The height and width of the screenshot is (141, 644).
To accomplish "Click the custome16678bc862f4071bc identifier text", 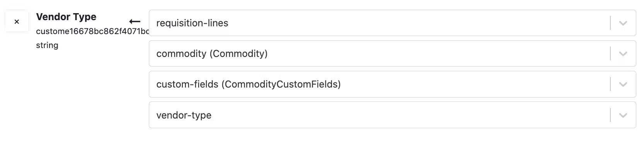I will pyautogui.click(x=92, y=31).
